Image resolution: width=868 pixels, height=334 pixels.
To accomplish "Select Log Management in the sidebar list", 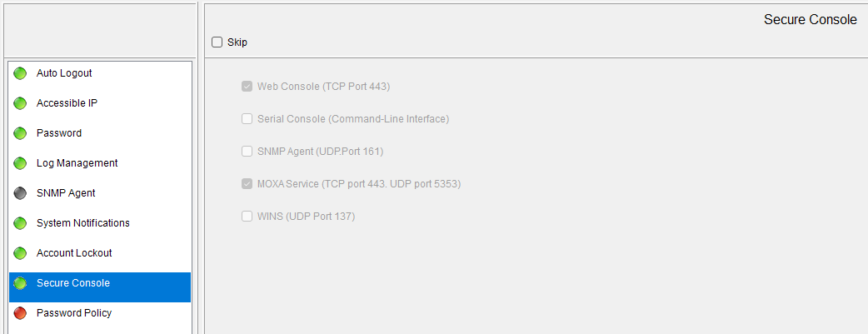I will coord(77,163).
